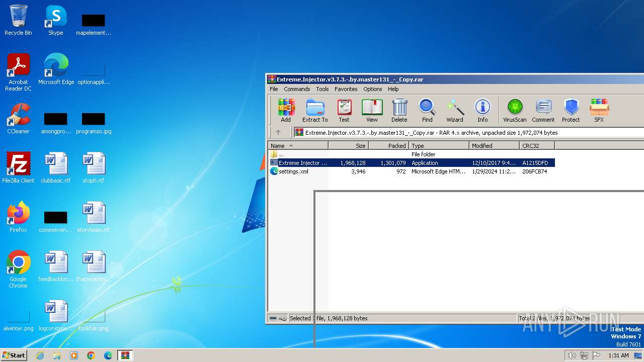
Task: Select storyteam.rtf desktop file
Action: 94,217
